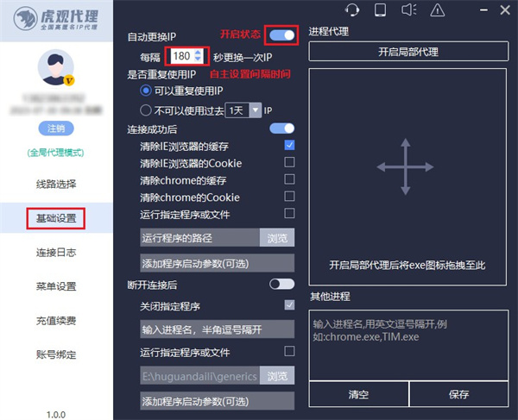Click the 注销 logout button

[56, 129]
